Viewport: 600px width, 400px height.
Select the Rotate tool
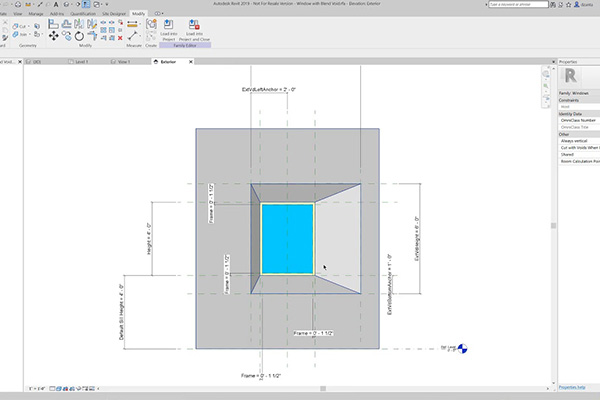tap(79, 36)
